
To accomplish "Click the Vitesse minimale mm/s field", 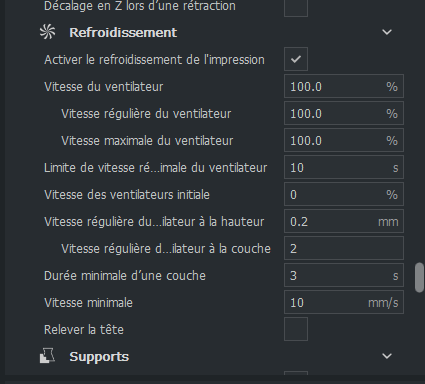I will coord(344,302).
